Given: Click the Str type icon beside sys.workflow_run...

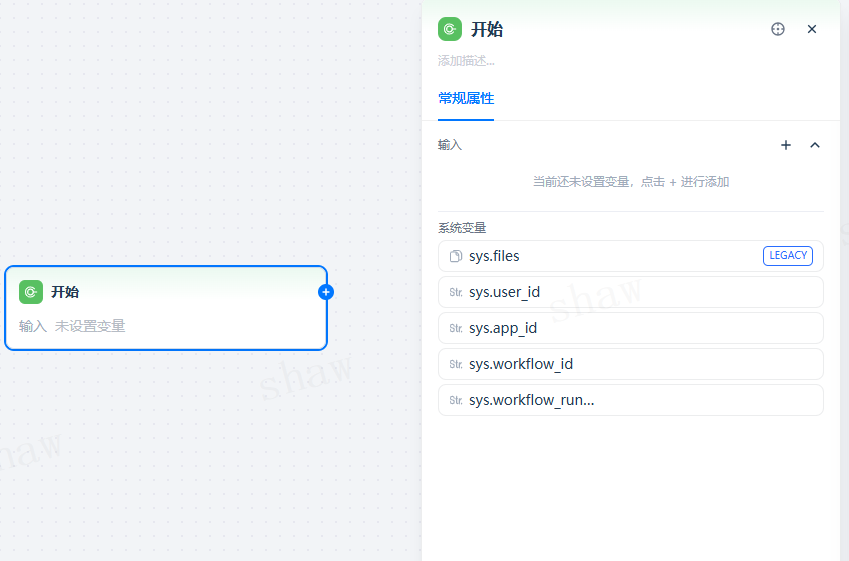Looking at the screenshot, I should (x=456, y=400).
